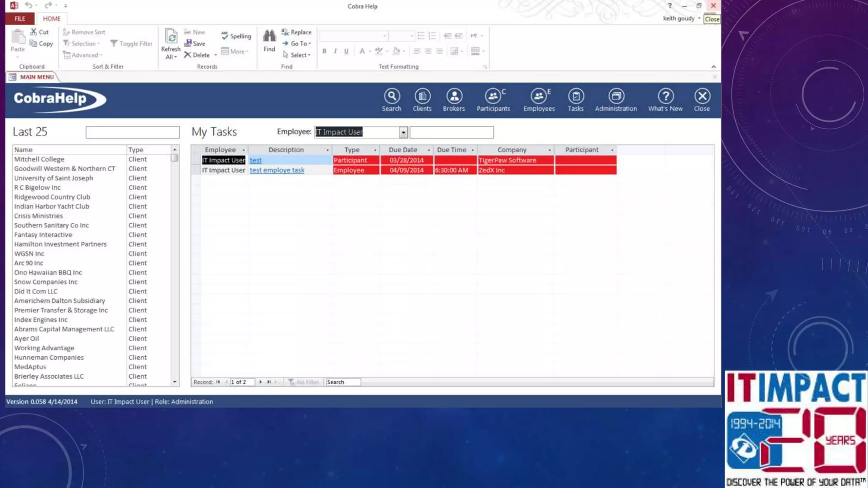Go to next record using navigation arrow
868x488 pixels.
260,382
